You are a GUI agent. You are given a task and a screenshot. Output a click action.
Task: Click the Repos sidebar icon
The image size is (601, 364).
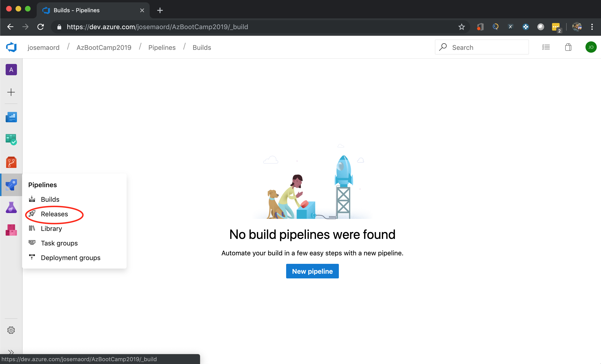pyautogui.click(x=11, y=162)
